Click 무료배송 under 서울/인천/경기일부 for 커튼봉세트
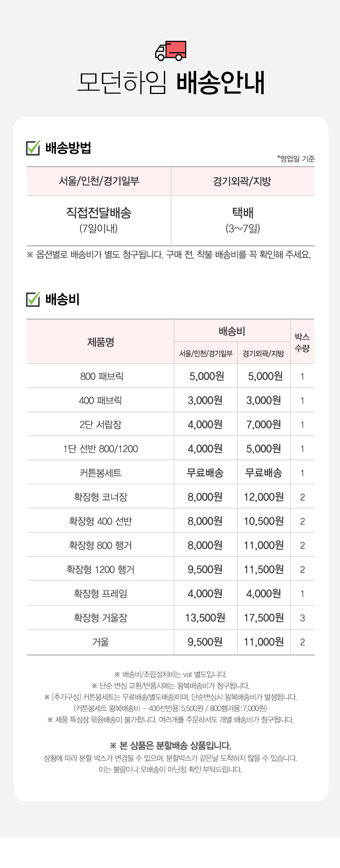This screenshot has height=868, width=340. [x=205, y=472]
